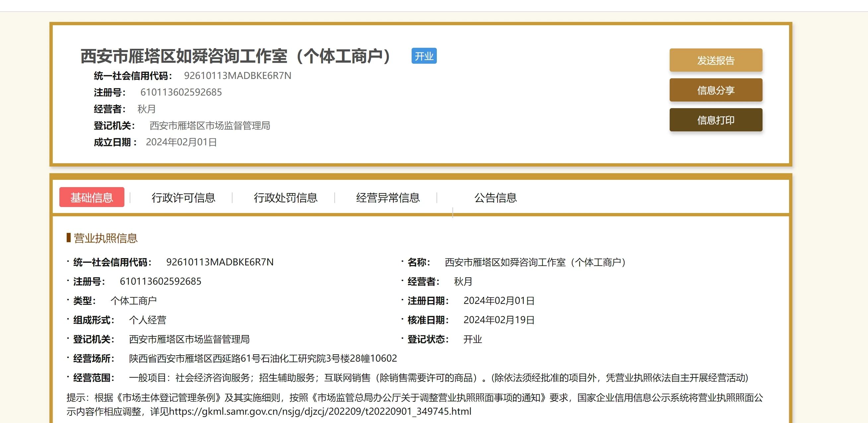Click the 发送报告 button
The height and width of the screenshot is (423, 868).
point(715,60)
